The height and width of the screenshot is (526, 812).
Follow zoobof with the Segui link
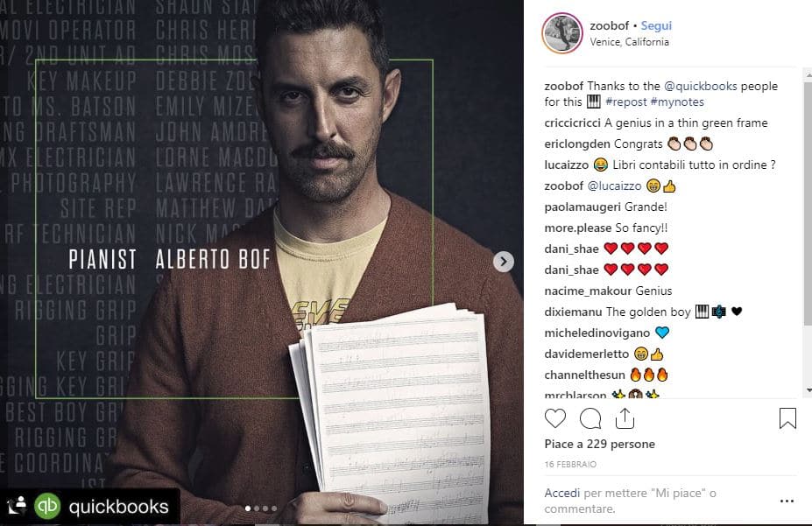pos(656,25)
